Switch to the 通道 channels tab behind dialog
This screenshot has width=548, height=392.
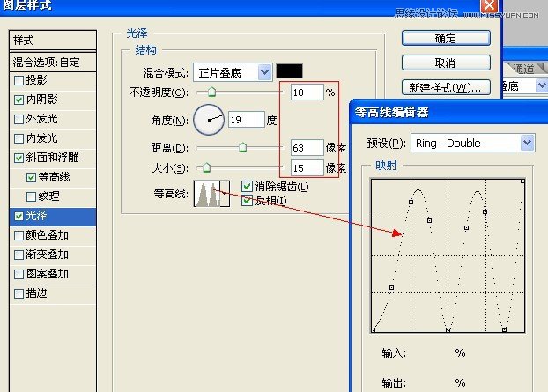coord(523,69)
